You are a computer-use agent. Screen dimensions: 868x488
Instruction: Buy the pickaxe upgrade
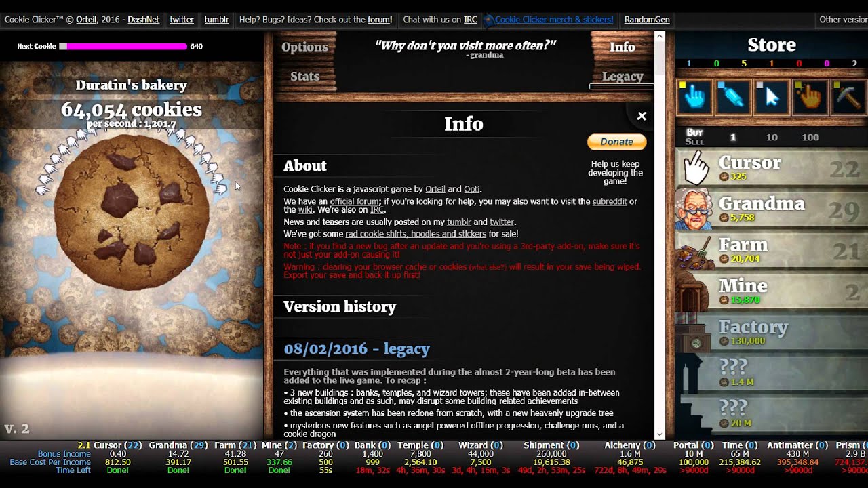(848, 98)
